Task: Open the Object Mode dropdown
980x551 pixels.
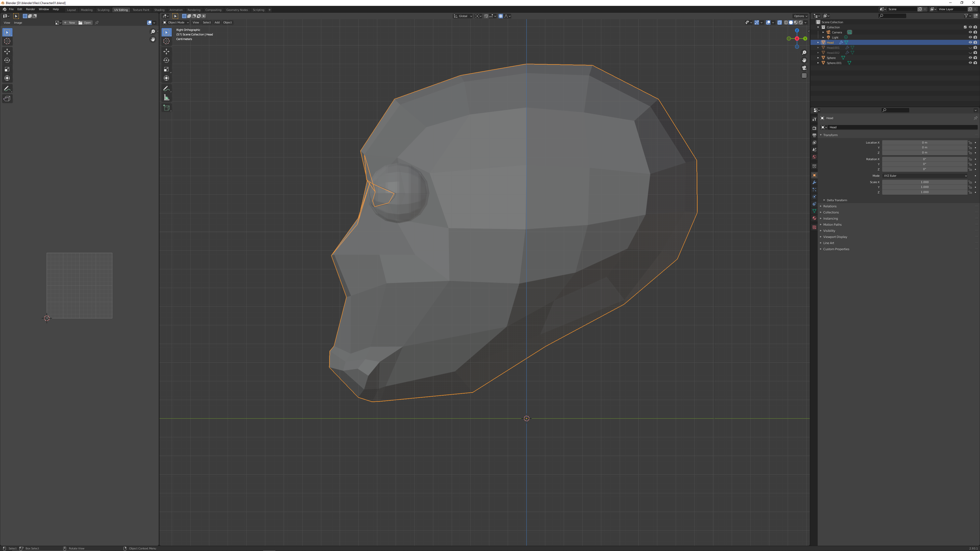Action: 176,22
